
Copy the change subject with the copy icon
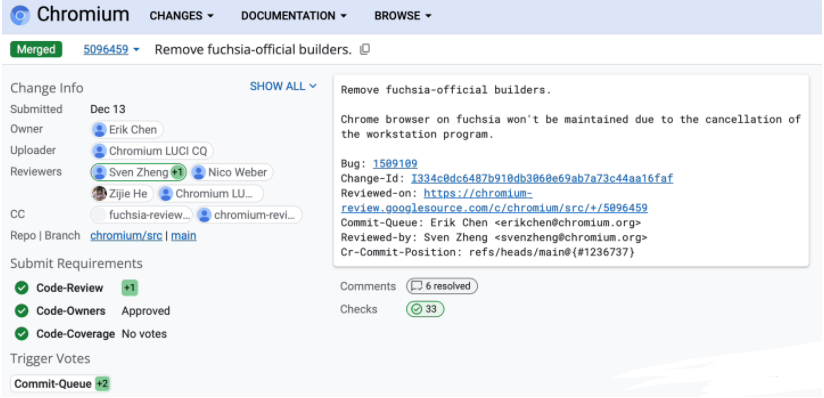click(365, 49)
